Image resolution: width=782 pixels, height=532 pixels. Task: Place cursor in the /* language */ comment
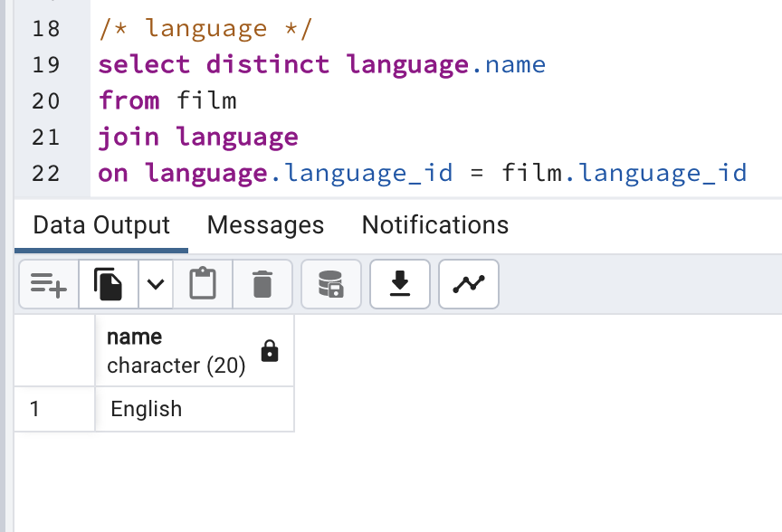tap(205, 29)
